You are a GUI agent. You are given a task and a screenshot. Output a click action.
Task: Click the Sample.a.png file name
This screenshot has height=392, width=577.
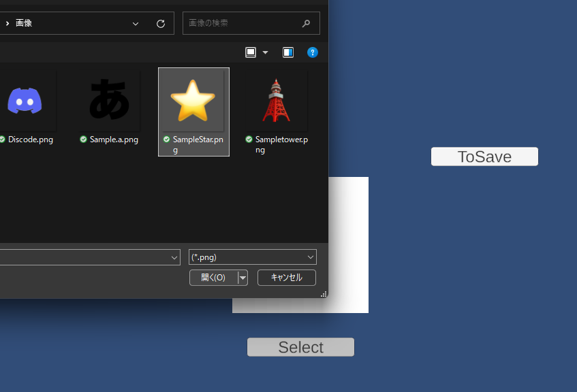(x=114, y=140)
